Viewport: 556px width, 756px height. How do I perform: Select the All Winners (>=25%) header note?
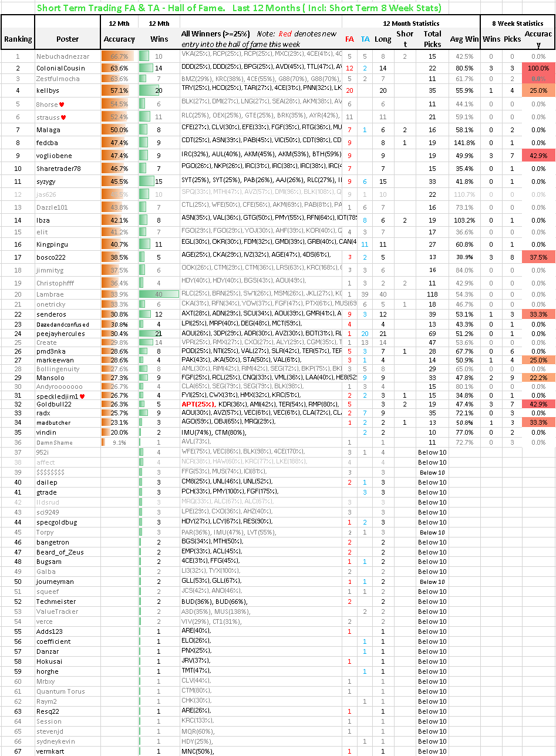click(x=260, y=39)
